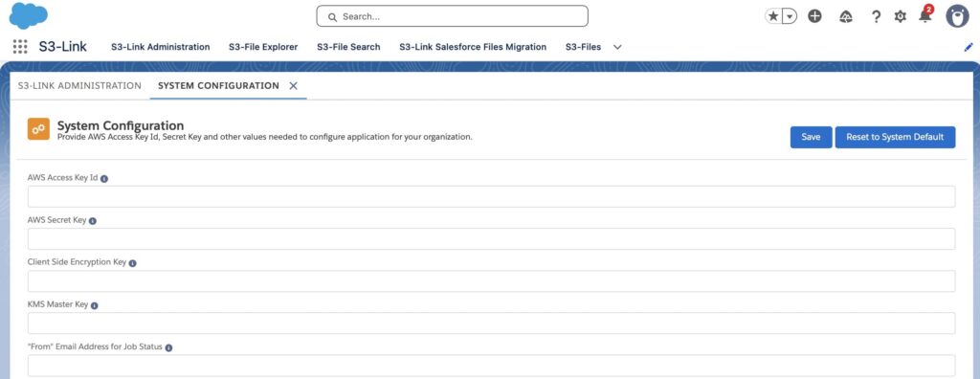Focus the global Search box
This screenshot has height=379, width=980.
tap(452, 16)
